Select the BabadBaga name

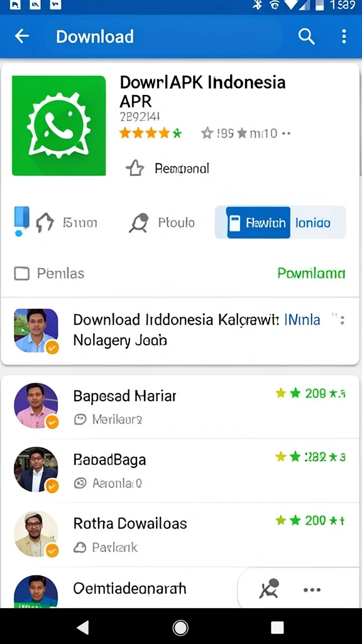pyautogui.click(x=109, y=460)
